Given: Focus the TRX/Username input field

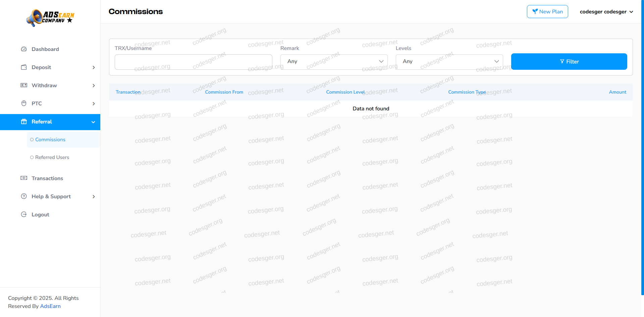Looking at the screenshot, I should (x=193, y=62).
